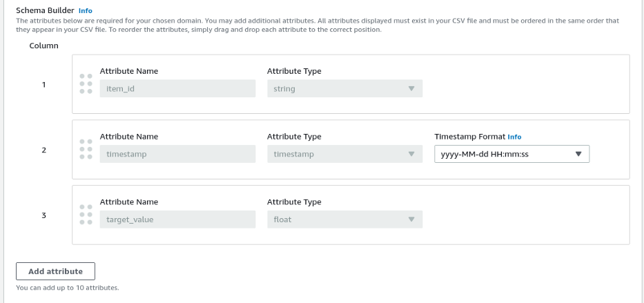The height and width of the screenshot is (303, 644).
Task: Click the Schema Builder heading
Action: (40, 11)
